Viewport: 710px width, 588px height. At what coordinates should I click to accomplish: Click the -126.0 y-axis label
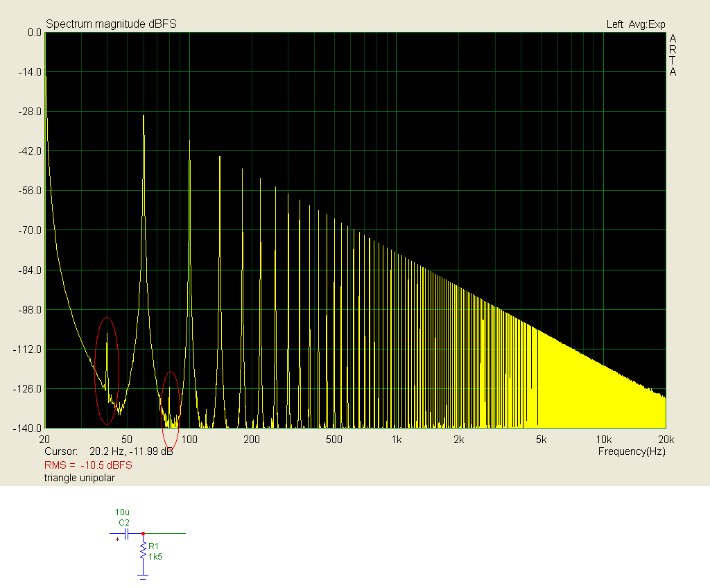28,389
